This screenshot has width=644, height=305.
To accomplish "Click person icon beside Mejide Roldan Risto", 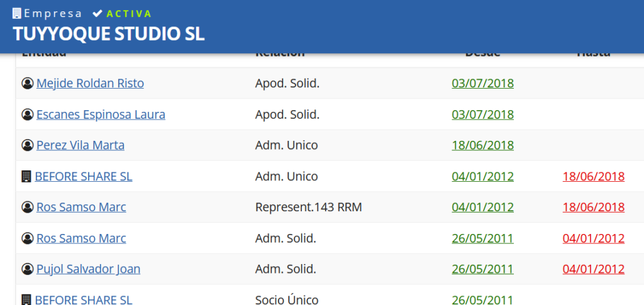I will click(x=27, y=84).
